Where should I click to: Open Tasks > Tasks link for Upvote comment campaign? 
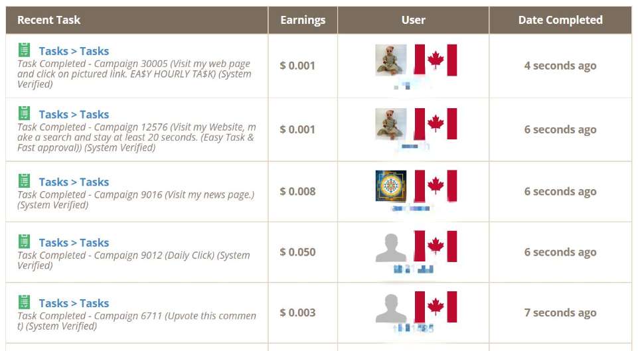pos(74,303)
